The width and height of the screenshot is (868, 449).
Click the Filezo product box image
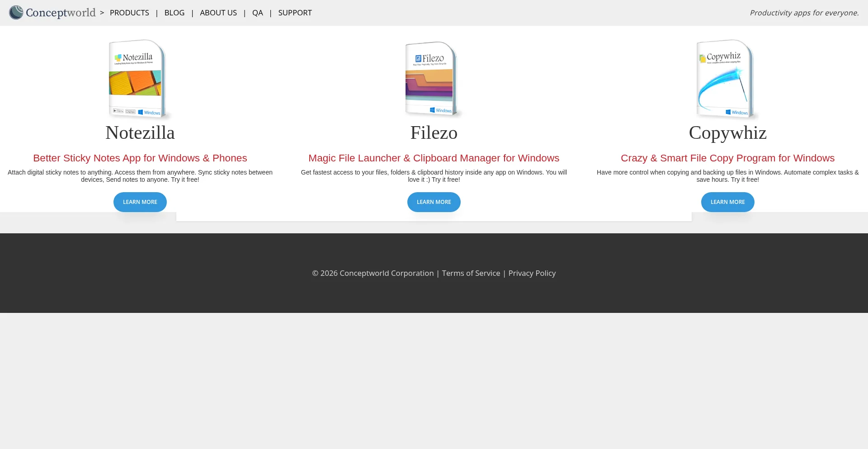(x=434, y=79)
